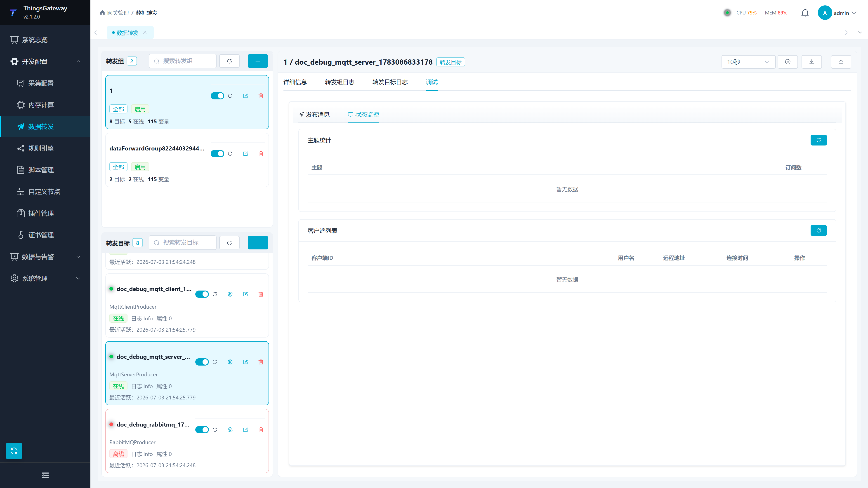Click the floating sync button at bottom-left

[14, 451]
